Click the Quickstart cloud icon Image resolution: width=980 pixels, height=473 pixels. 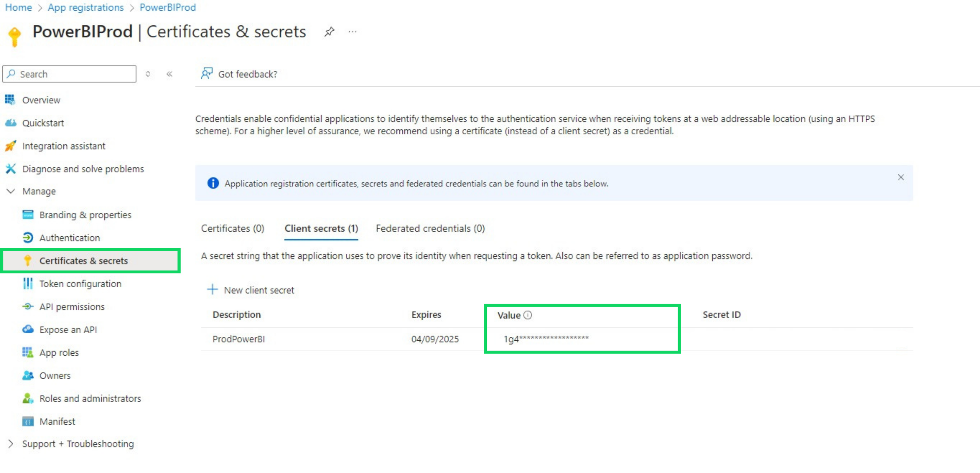11,123
